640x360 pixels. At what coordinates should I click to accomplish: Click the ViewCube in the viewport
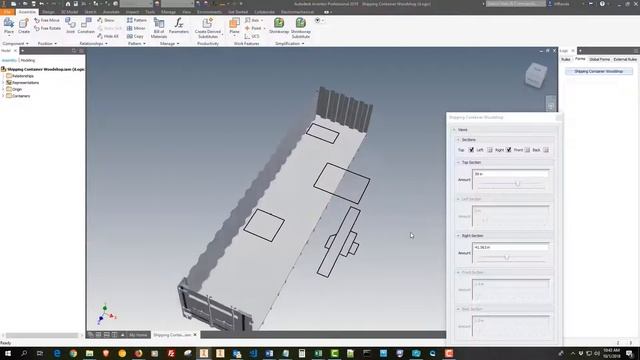[x=536, y=75]
